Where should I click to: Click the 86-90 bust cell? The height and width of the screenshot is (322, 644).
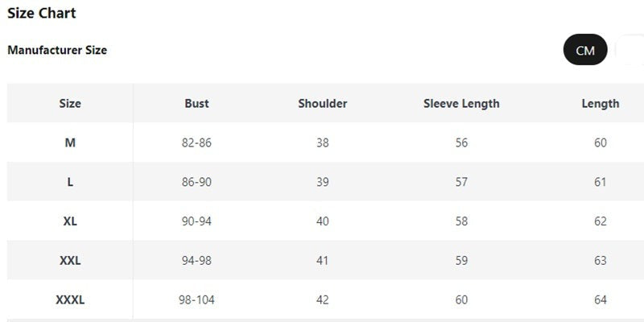[x=196, y=182]
